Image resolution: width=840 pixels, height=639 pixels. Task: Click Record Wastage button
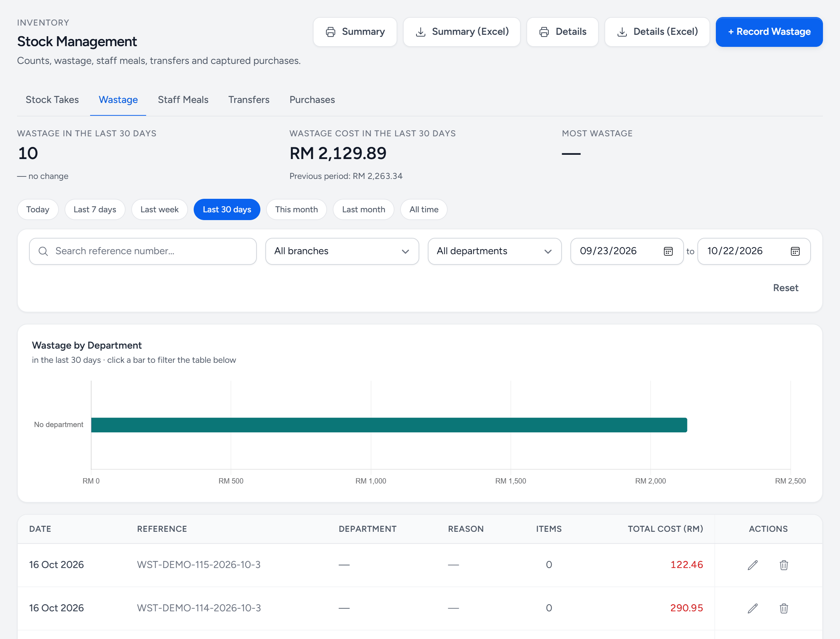click(769, 32)
